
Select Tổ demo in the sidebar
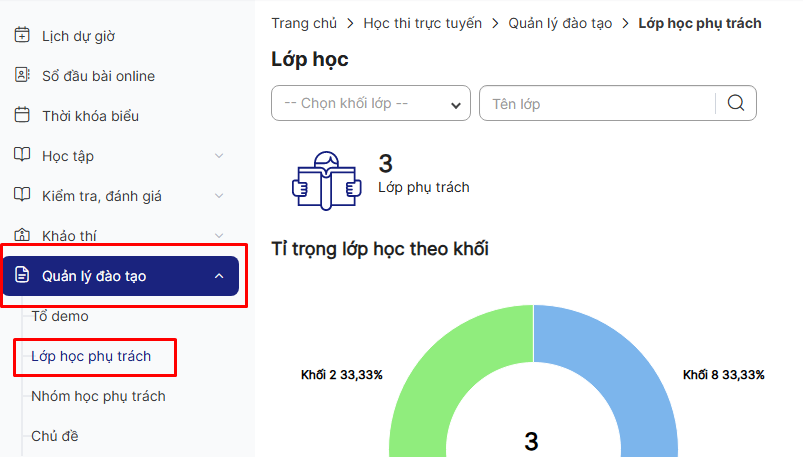click(x=60, y=316)
